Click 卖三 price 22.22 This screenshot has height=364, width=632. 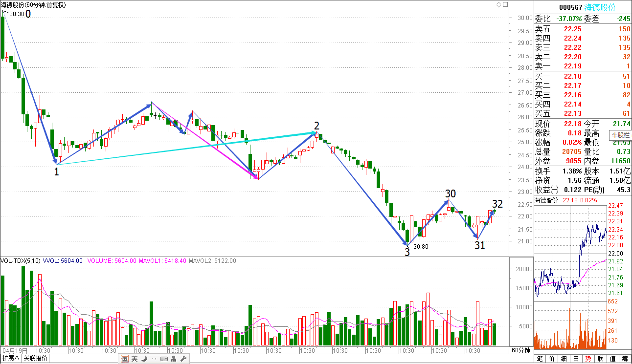point(573,47)
